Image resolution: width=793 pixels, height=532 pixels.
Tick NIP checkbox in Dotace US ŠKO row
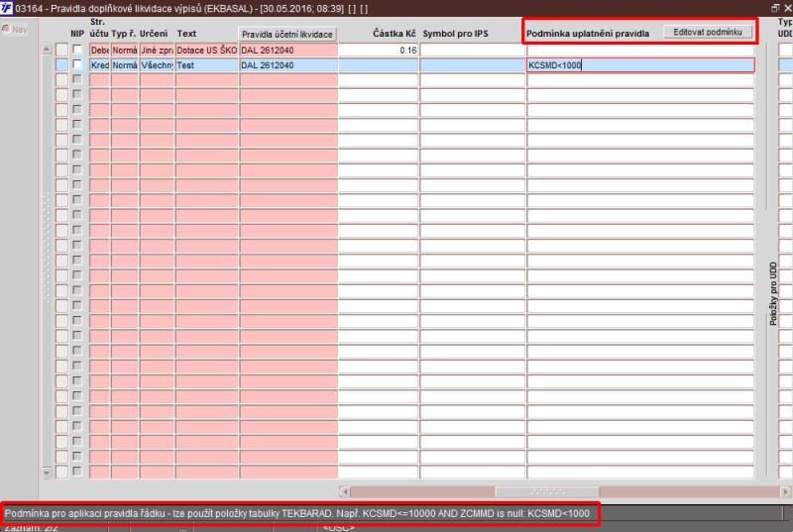coord(77,50)
